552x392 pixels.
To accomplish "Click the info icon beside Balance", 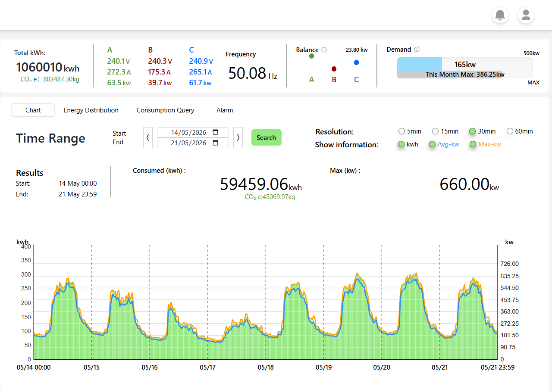I will click(324, 50).
